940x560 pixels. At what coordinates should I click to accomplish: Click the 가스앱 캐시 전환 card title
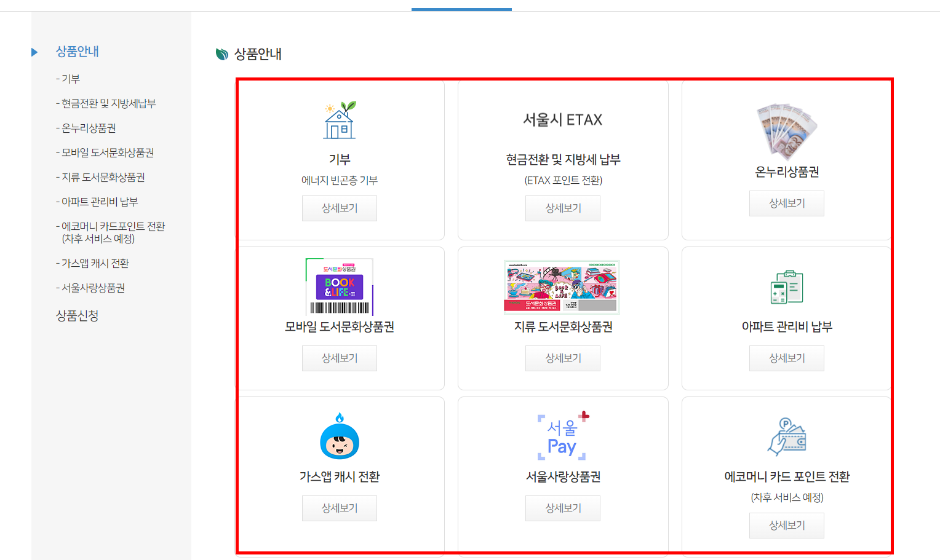tap(340, 477)
